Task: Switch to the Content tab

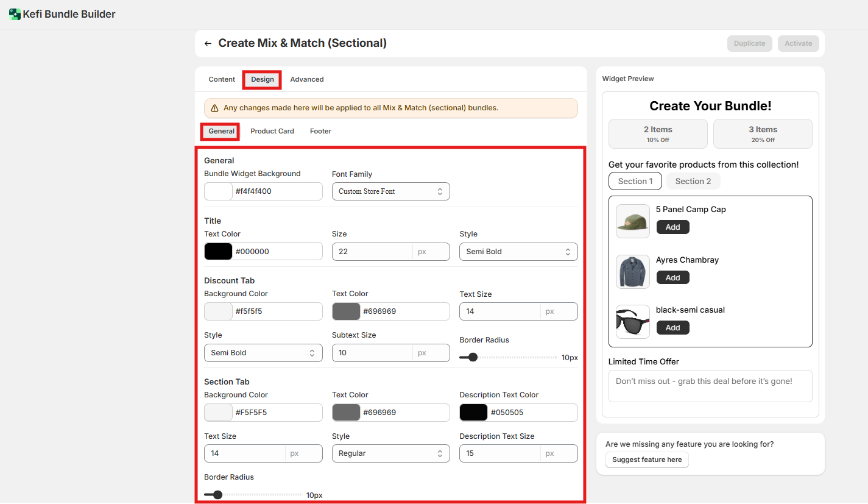Action: point(222,79)
